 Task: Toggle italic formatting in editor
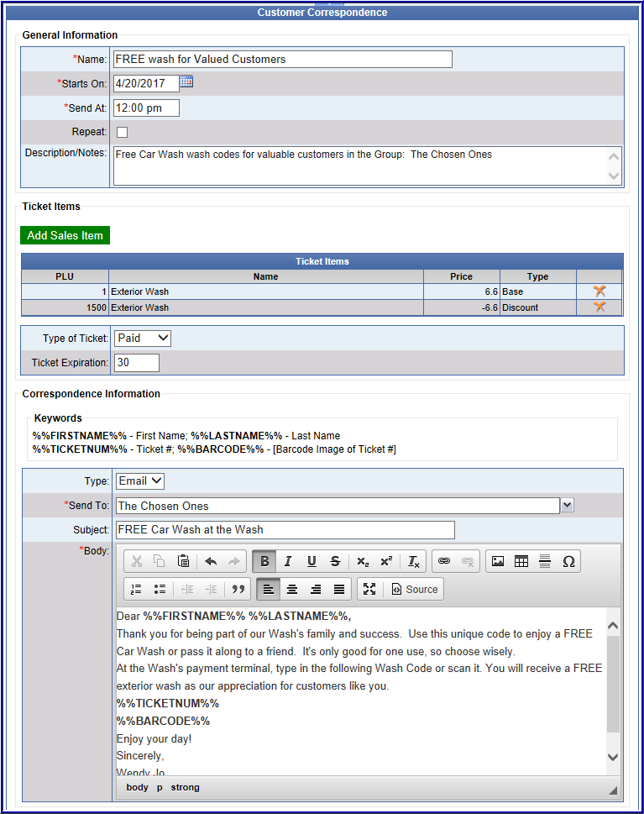[x=288, y=561]
